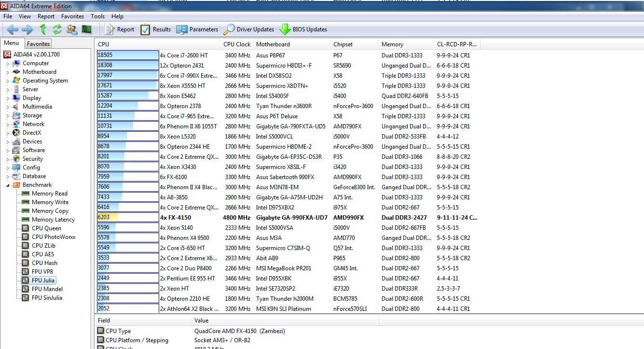Select the Motherboard icon in the tree
The height and width of the screenshot is (349, 644).
[16, 72]
